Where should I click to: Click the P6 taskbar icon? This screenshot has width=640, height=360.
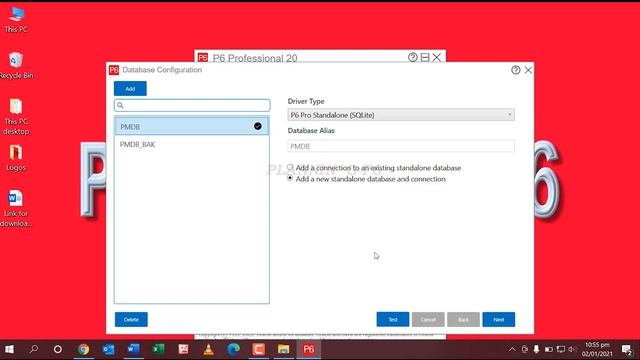pyautogui.click(x=309, y=349)
